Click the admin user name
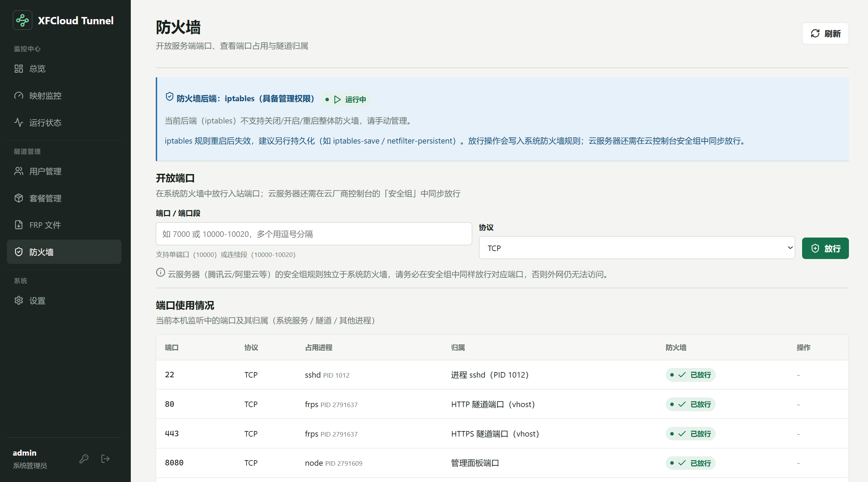The height and width of the screenshot is (482, 868). (x=25, y=453)
